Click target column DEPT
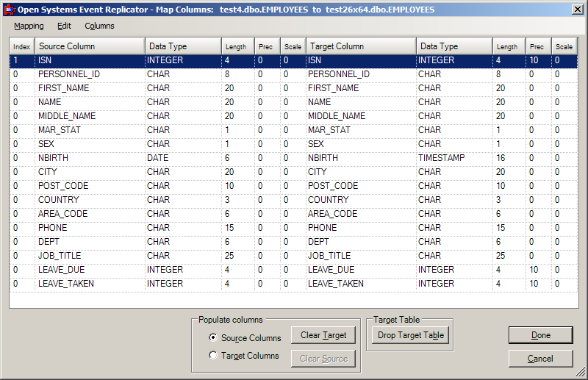Viewport: 588px width, 380px height. pos(318,241)
